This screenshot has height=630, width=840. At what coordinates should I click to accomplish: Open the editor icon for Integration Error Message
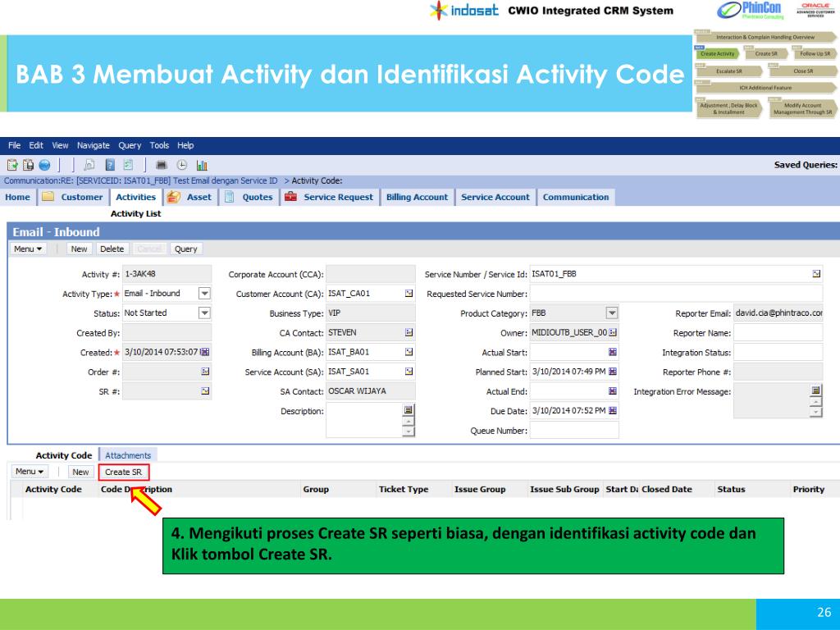click(x=816, y=390)
